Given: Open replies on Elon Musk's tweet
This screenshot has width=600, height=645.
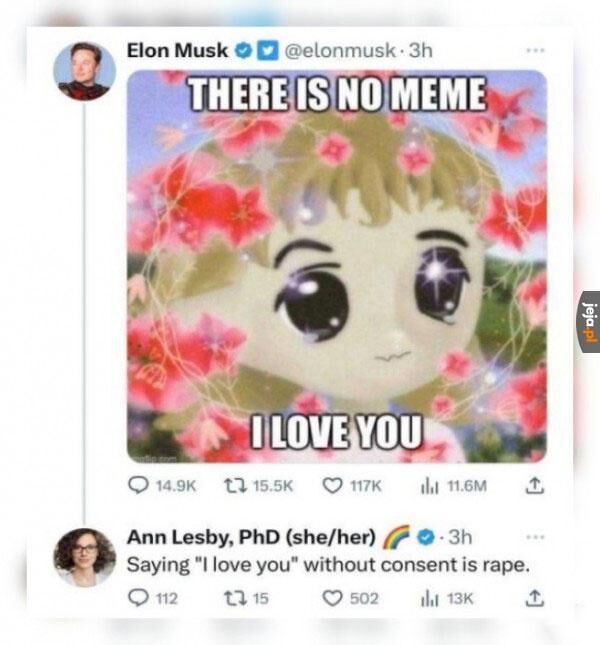Looking at the screenshot, I should coord(162,486).
